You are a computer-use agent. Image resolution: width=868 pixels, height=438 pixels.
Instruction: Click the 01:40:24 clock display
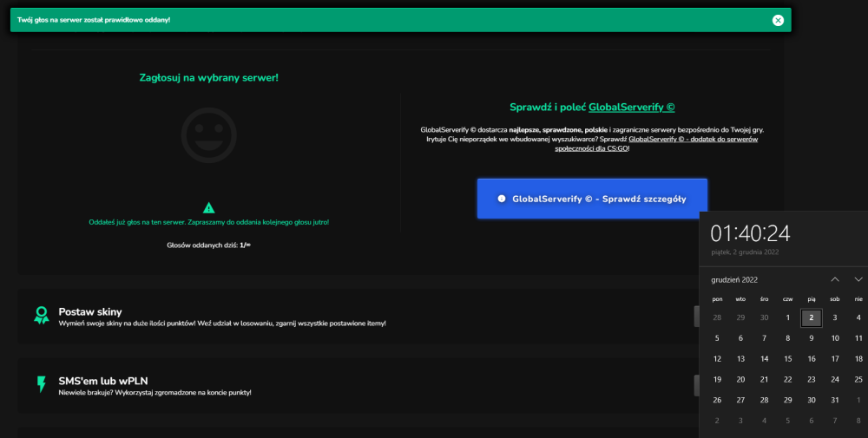tap(750, 233)
